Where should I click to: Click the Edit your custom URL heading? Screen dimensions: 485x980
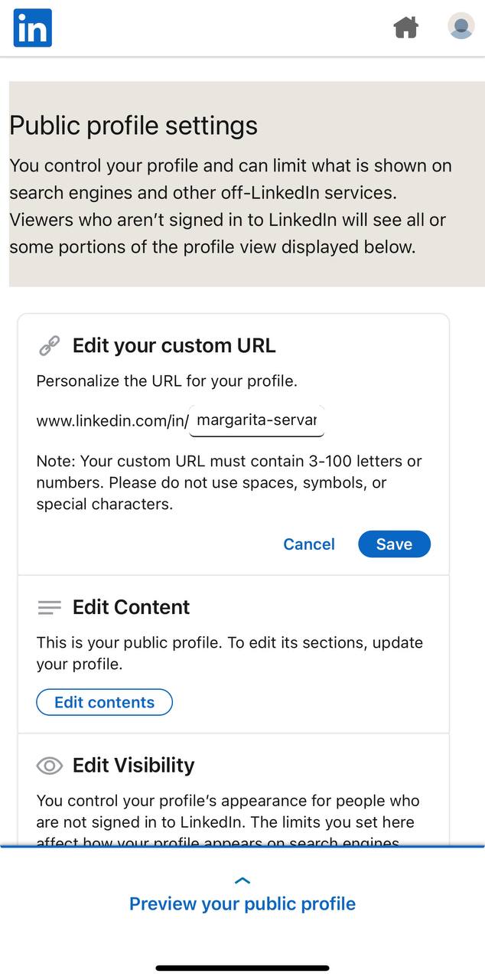[174, 345]
